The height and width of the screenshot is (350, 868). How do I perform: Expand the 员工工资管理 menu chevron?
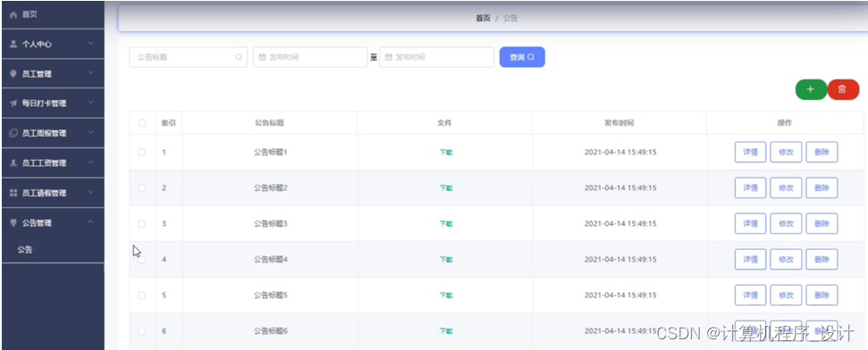91,162
